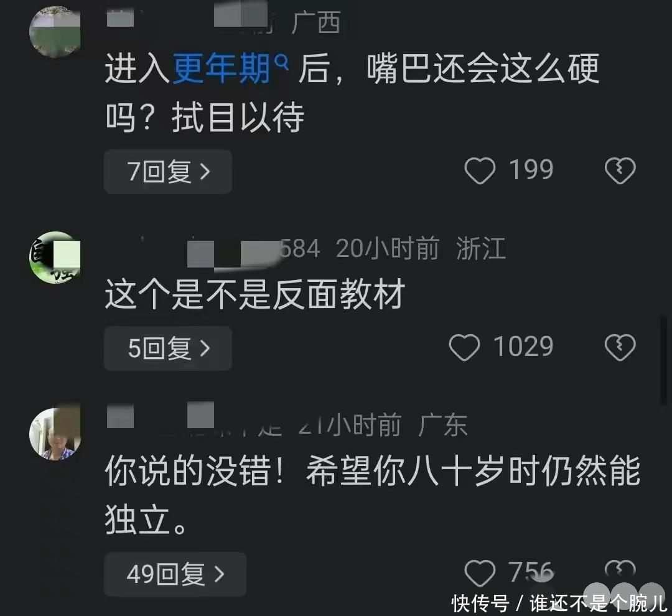Like the comment with 756 likes
The width and height of the screenshot is (672, 616).
(x=480, y=573)
